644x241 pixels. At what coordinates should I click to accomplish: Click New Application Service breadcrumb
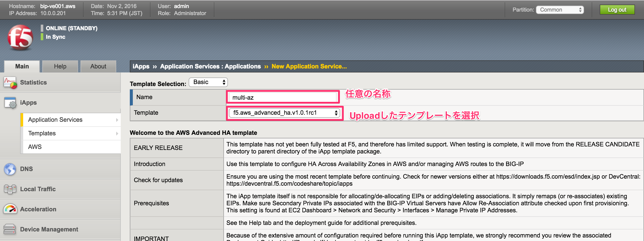[309, 66]
